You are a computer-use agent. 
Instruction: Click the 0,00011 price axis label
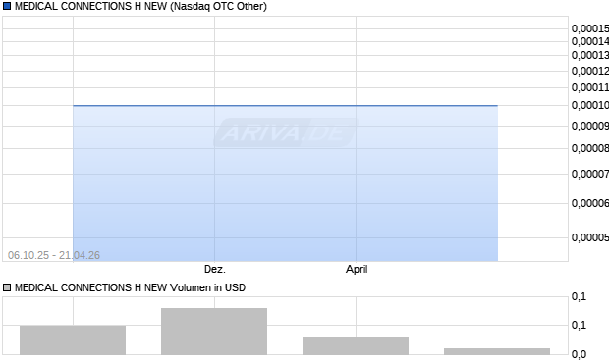(590, 87)
